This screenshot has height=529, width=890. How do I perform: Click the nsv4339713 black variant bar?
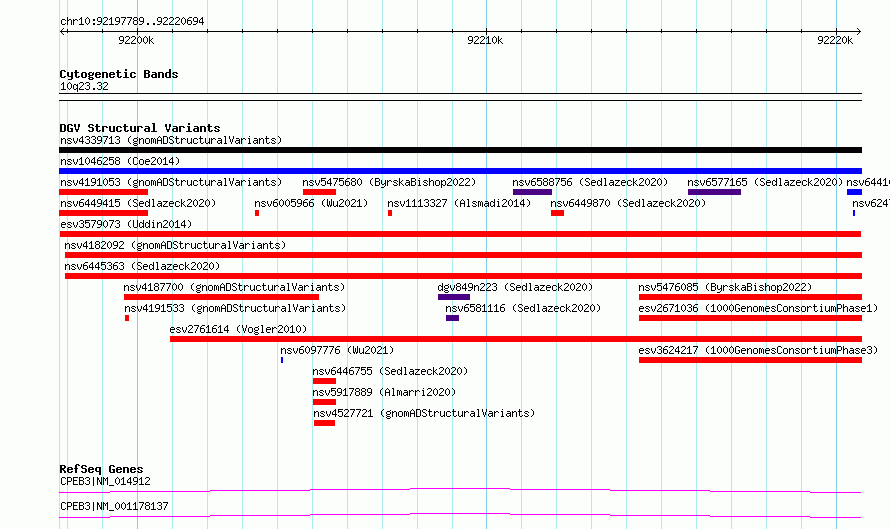460,150
